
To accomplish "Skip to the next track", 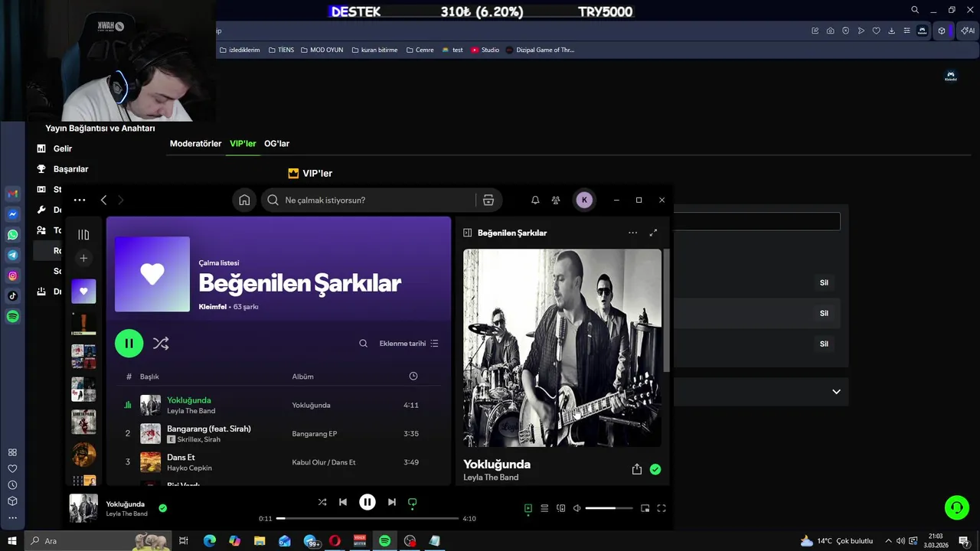I will pyautogui.click(x=392, y=502).
